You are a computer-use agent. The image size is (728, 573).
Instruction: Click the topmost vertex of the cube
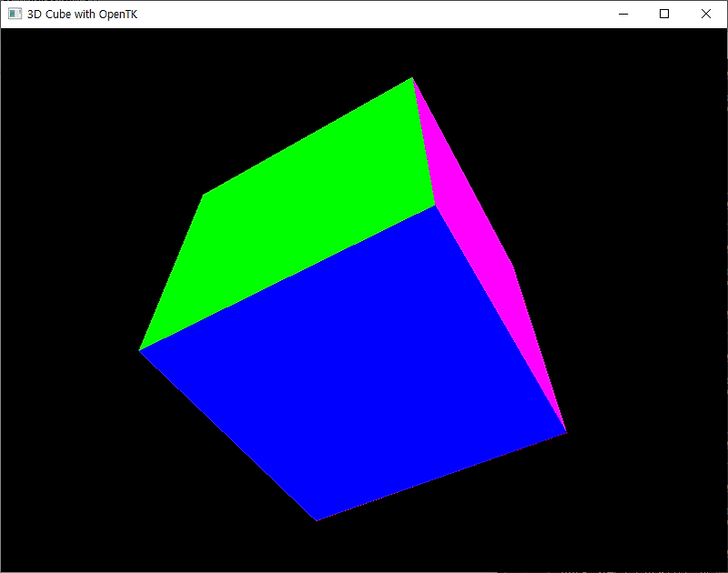click(x=411, y=77)
